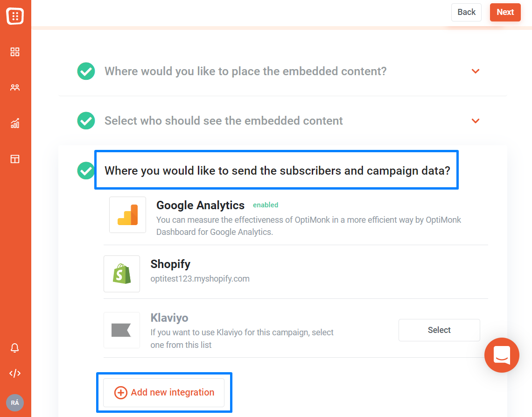Viewport: 532px width, 417px height.
Task: Click the green checkmark beside embedded content placement
Action: coord(86,71)
